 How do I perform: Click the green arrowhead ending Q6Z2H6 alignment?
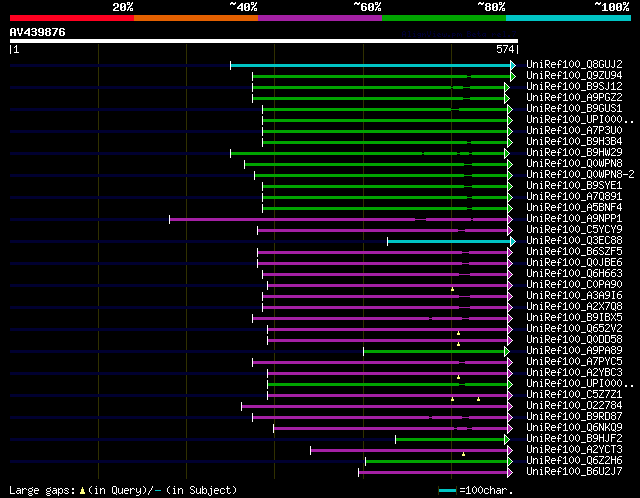click(510, 462)
